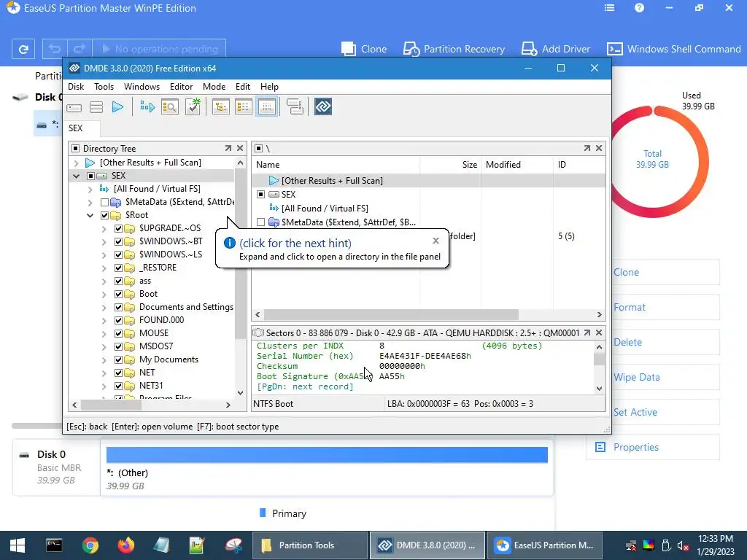Open the Mode menu in DMDE
Image resolution: width=747 pixels, height=560 pixels.
click(214, 87)
